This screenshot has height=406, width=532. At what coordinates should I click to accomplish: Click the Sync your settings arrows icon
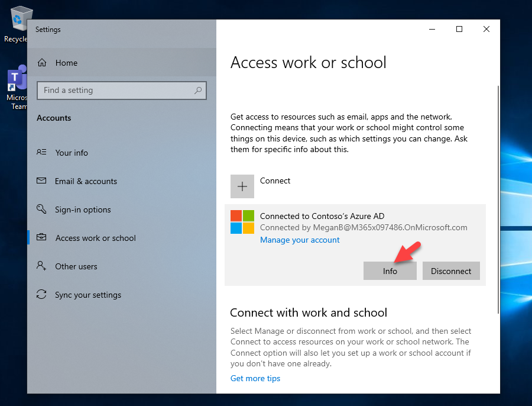point(41,294)
